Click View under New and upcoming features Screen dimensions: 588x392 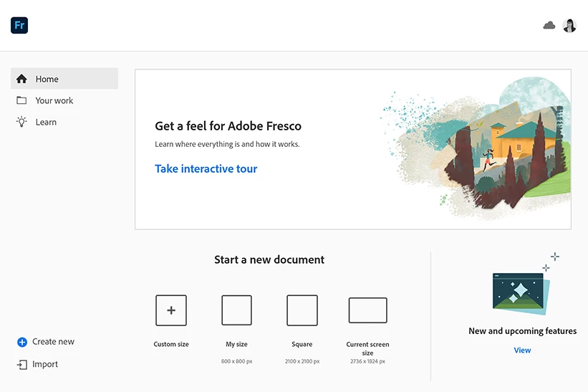tap(522, 350)
